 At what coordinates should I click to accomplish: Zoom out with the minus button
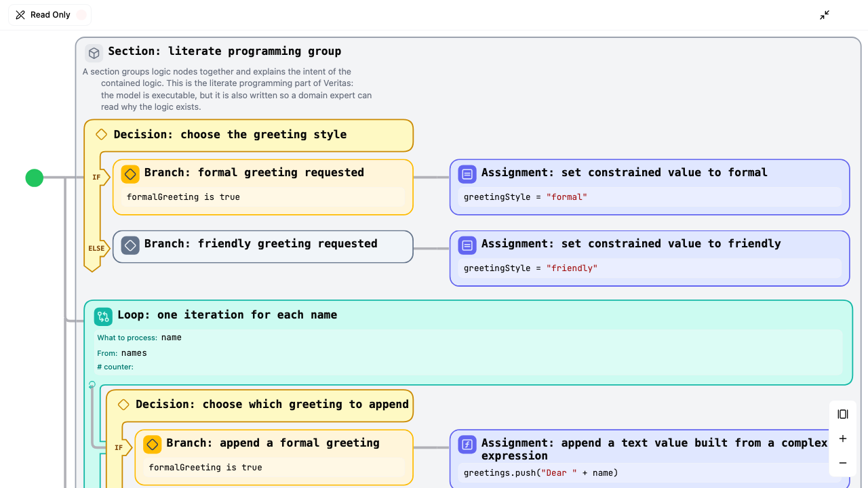843,463
